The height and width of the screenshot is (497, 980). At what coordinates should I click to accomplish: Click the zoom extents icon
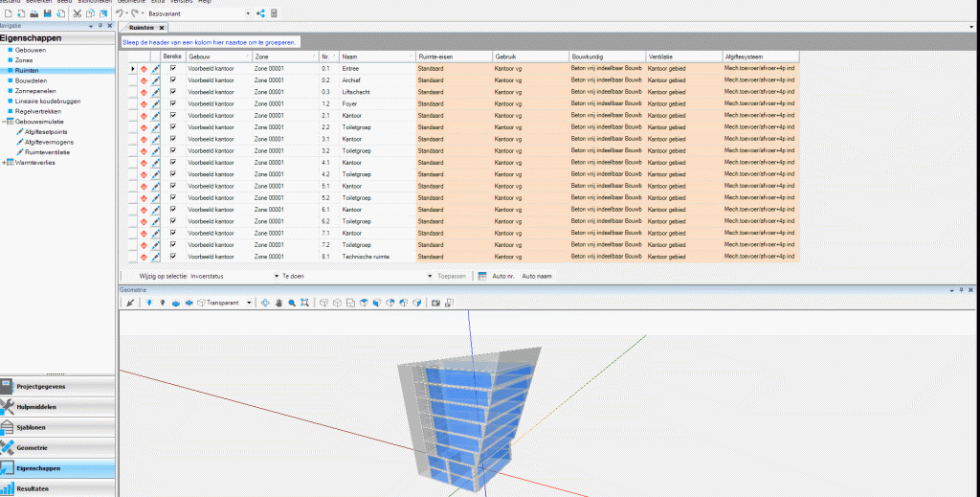pyautogui.click(x=304, y=303)
